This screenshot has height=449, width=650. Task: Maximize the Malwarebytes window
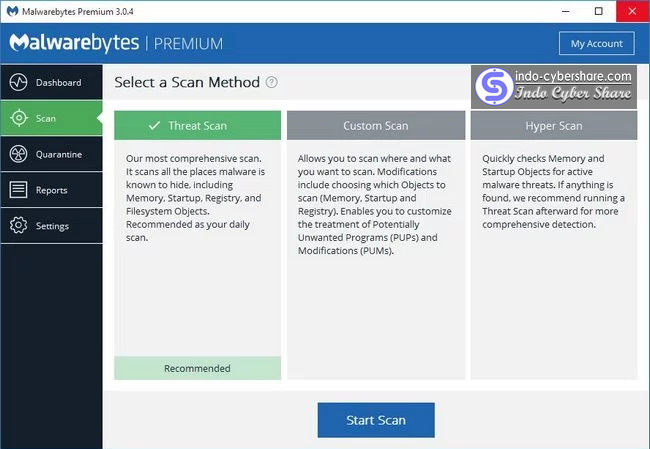click(599, 11)
